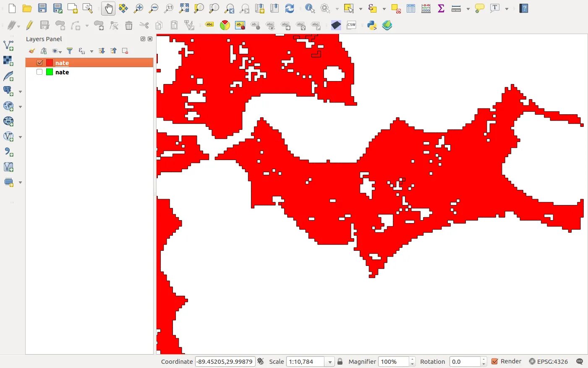The width and height of the screenshot is (588, 368).
Task: Increase the Magnifier spinner value
Action: click(413, 360)
